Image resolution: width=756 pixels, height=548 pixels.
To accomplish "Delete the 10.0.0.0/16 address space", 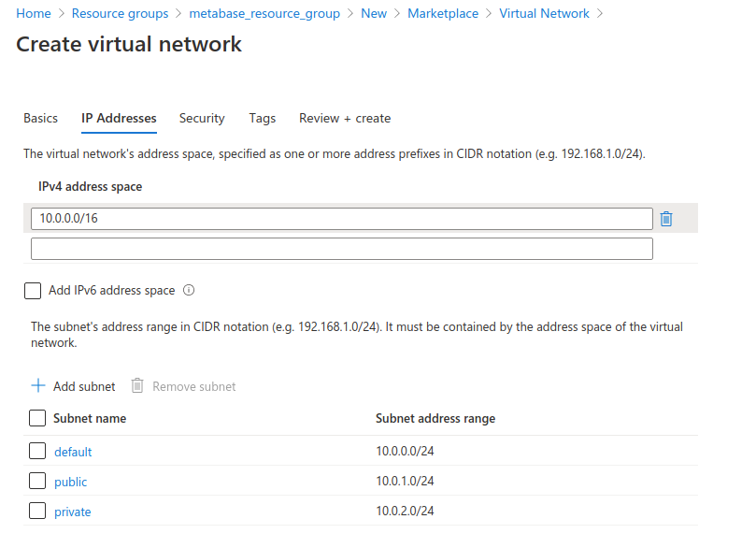I will [x=665, y=218].
